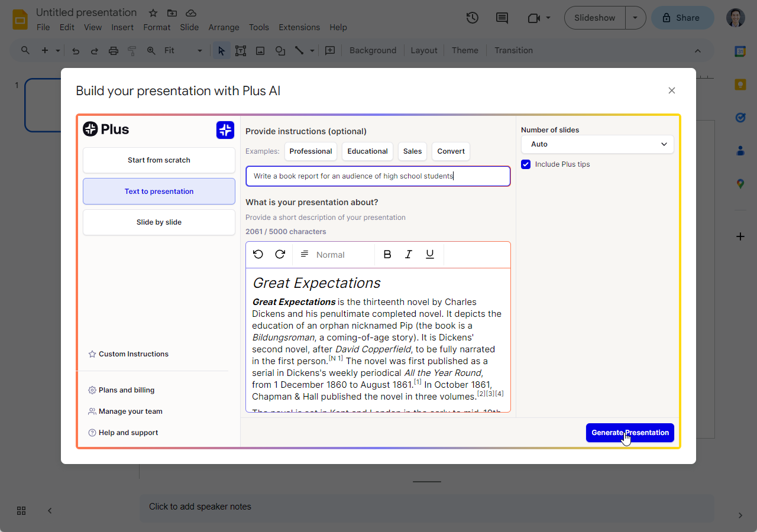The width and height of the screenshot is (757, 532).
Task: Click the insert image icon
Action: point(260,51)
